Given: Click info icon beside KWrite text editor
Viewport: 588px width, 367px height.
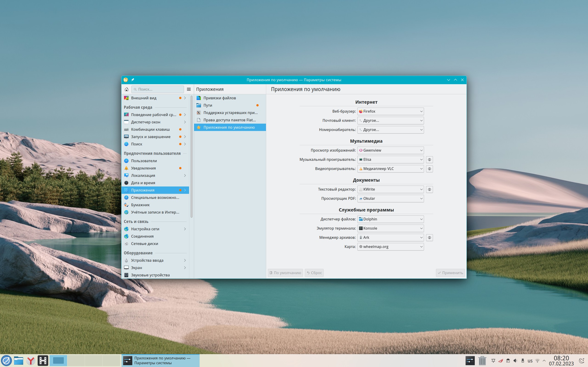Looking at the screenshot, I should pos(429,189).
